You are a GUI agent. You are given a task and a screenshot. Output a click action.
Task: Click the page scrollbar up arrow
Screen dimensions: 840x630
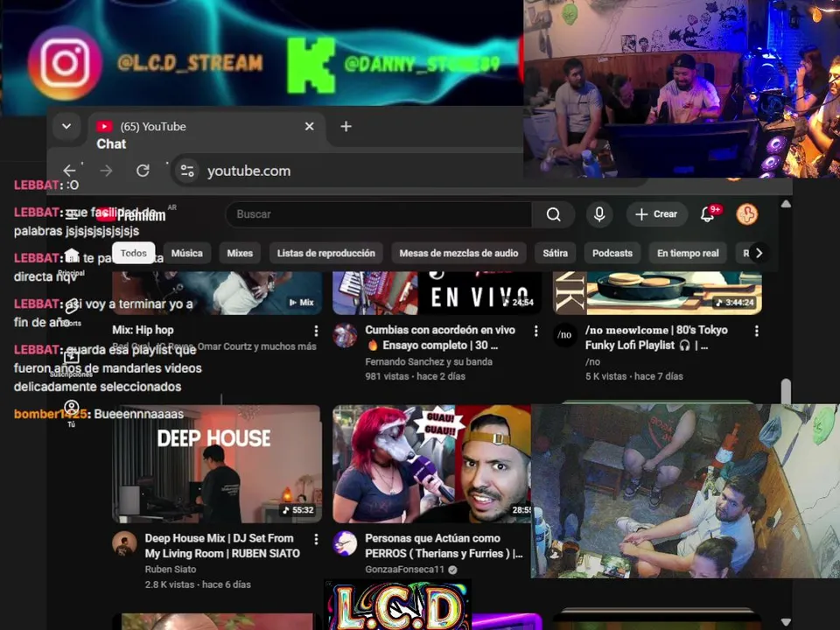(786, 204)
